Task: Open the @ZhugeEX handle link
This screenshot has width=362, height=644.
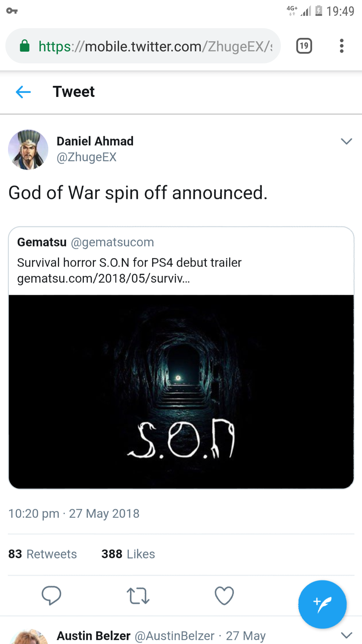Action: 86,157
